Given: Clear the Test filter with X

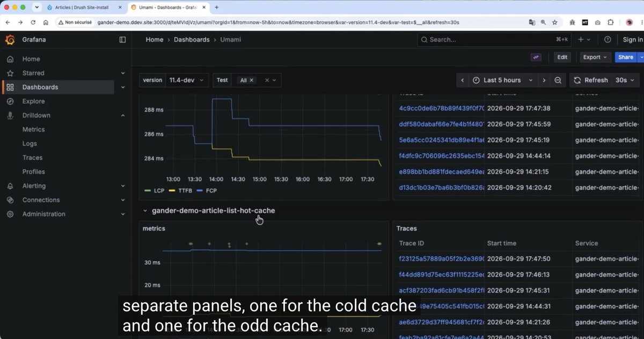Looking at the screenshot, I should click(267, 80).
